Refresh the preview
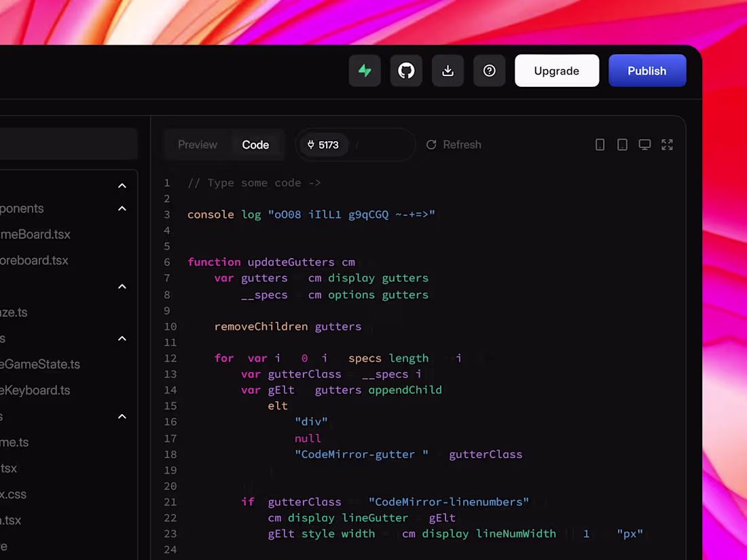 pyautogui.click(x=454, y=145)
